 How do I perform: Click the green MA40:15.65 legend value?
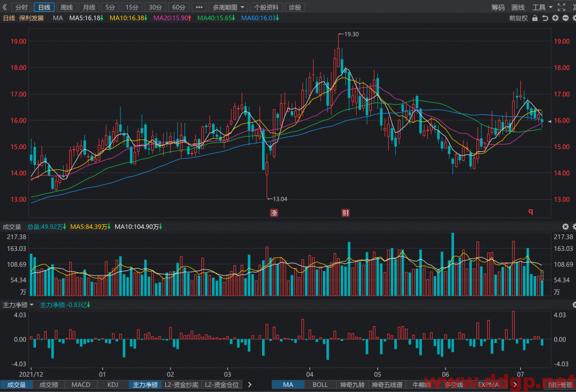[x=217, y=18]
